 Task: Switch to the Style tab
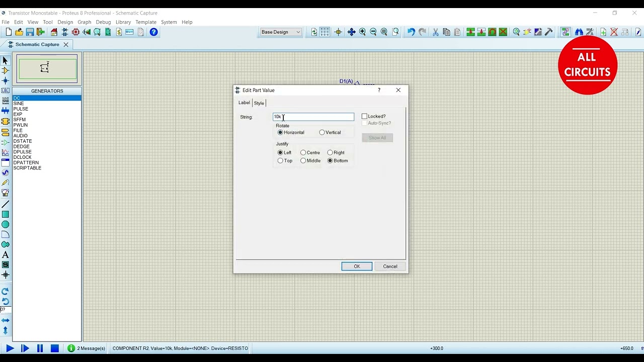[x=259, y=103]
